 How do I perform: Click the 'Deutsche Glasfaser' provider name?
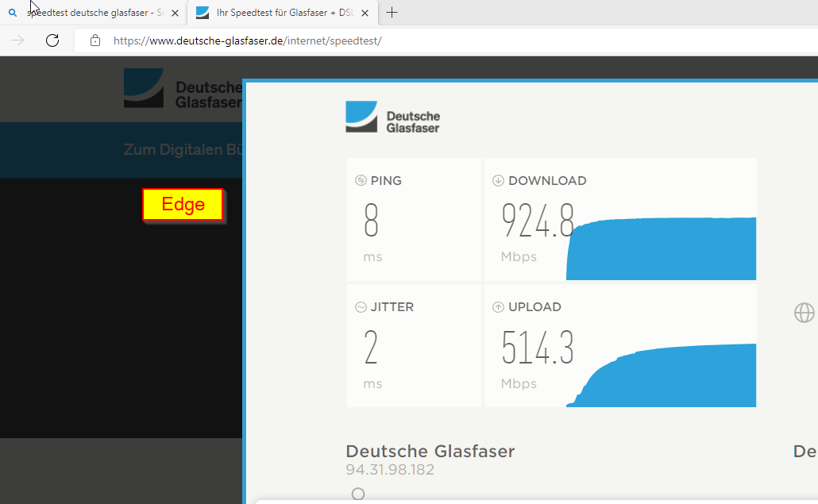point(430,452)
